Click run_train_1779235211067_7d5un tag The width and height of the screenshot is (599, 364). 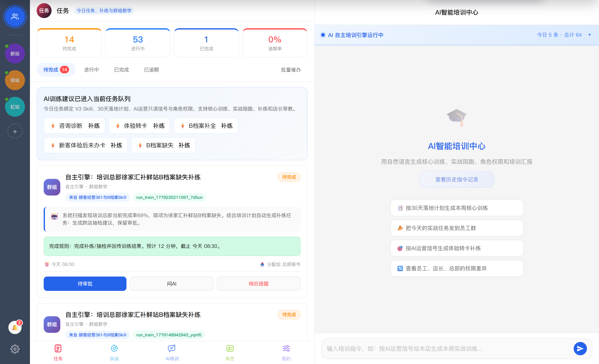click(x=170, y=197)
